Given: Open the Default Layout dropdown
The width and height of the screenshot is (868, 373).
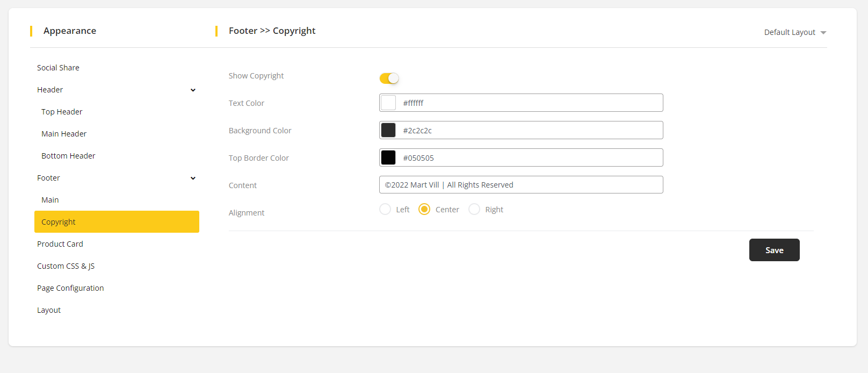Looking at the screenshot, I should coord(795,32).
